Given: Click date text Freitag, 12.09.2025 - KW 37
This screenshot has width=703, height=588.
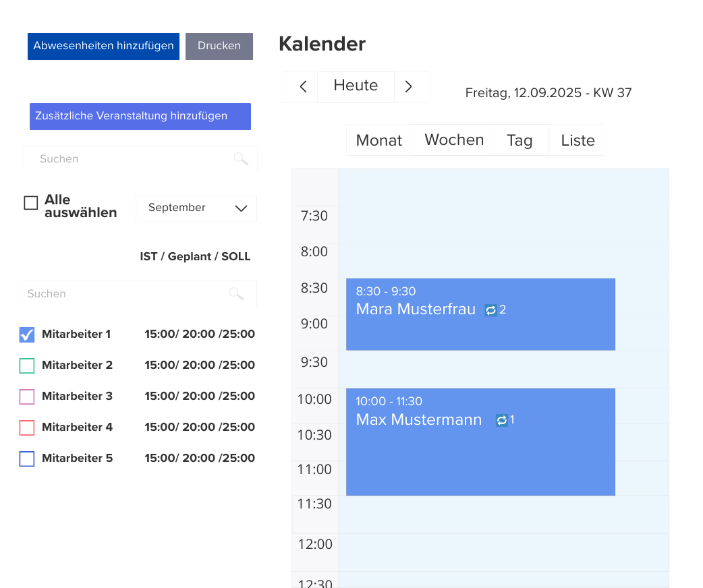Looking at the screenshot, I should click(549, 93).
